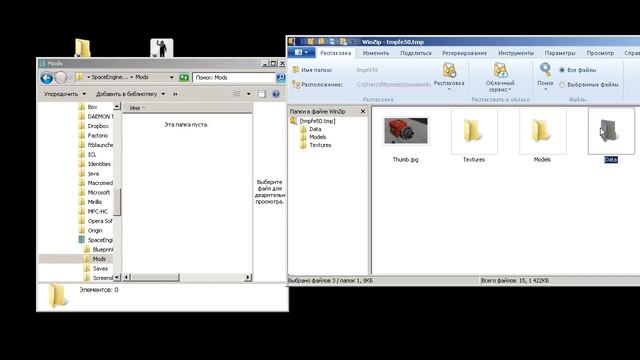Switch to the Поделиться ribbon tab
Image resolution: width=640 pixels, height=360 pixels.
tap(416, 53)
